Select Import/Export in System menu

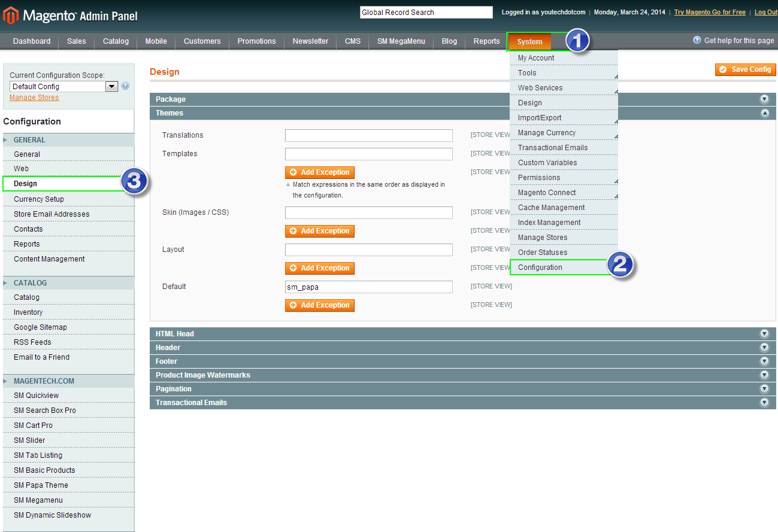(x=564, y=118)
